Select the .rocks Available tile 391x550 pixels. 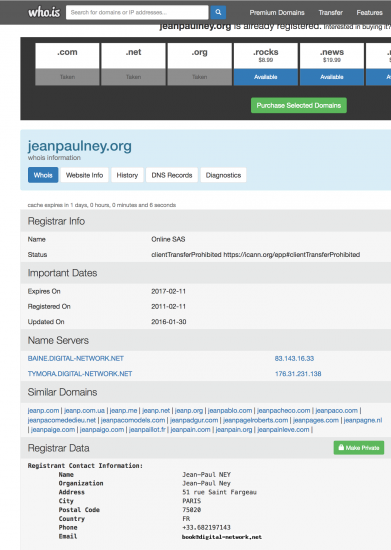pos(265,64)
